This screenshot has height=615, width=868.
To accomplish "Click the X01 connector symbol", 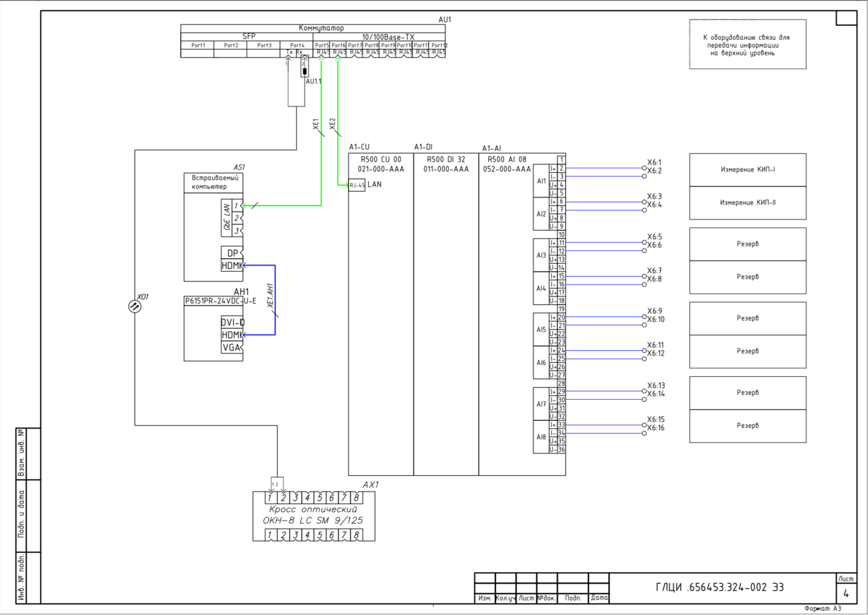I will click(x=135, y=306).
